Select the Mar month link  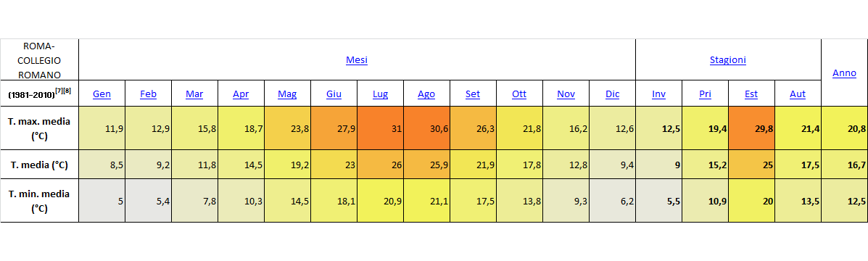click(194, 94)
